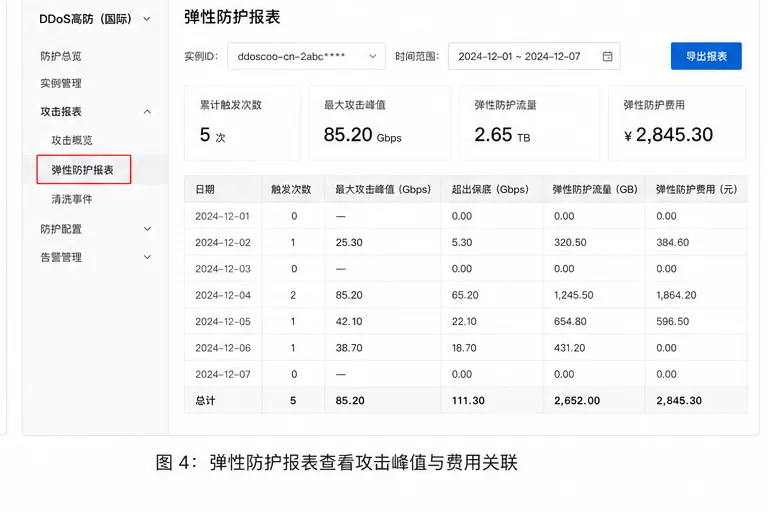
Task: Click total fee 2,845.30 in table
Action: tap(679, 401)
